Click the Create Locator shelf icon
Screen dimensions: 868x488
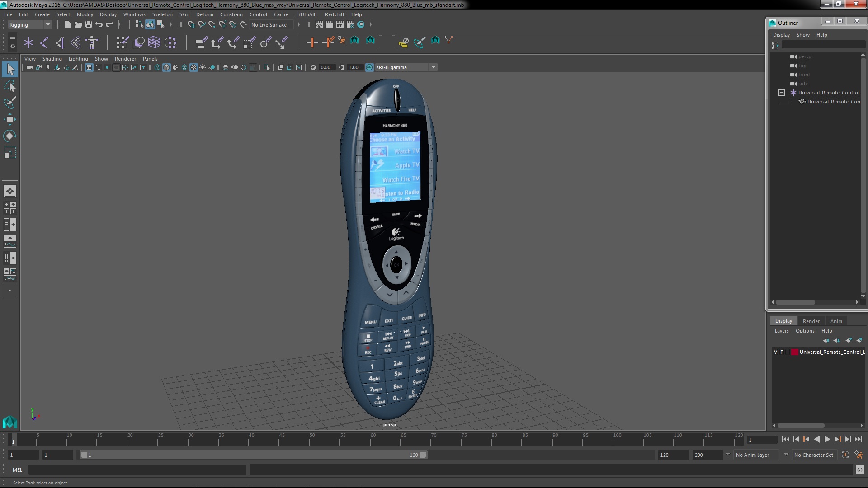tap(28, 43)
